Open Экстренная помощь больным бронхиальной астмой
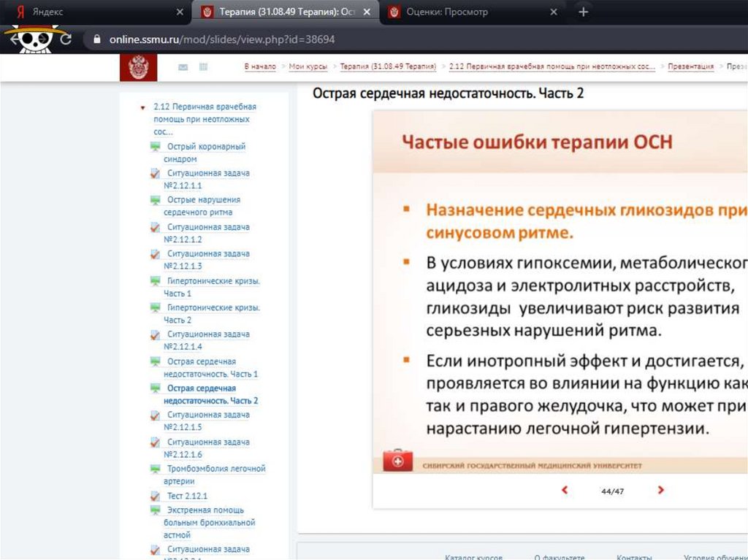 210,522
